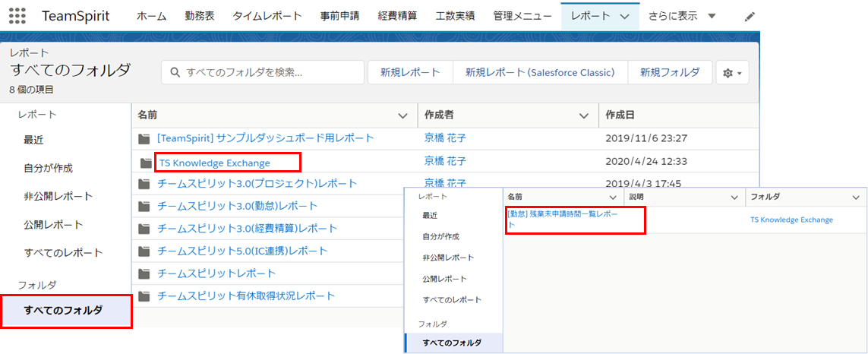
Task: Select 公開レポート in main sidebar
Action: [53, 224]
